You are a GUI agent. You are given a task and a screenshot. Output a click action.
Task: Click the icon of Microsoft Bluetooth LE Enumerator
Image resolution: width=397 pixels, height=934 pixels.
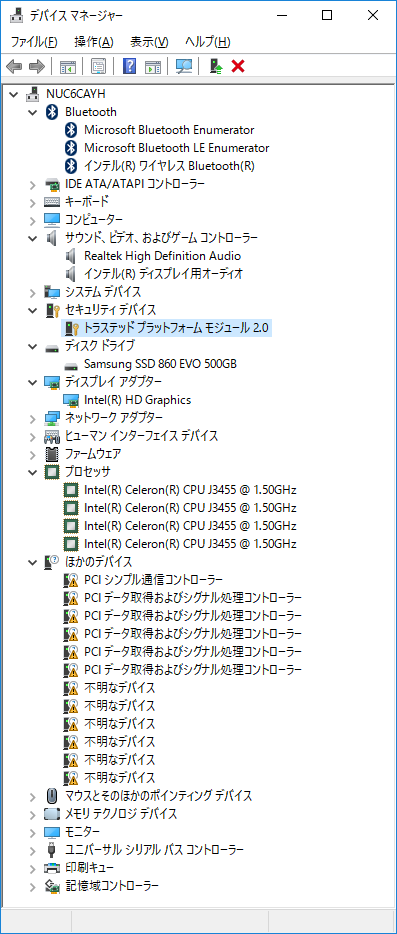coord(72,148)
